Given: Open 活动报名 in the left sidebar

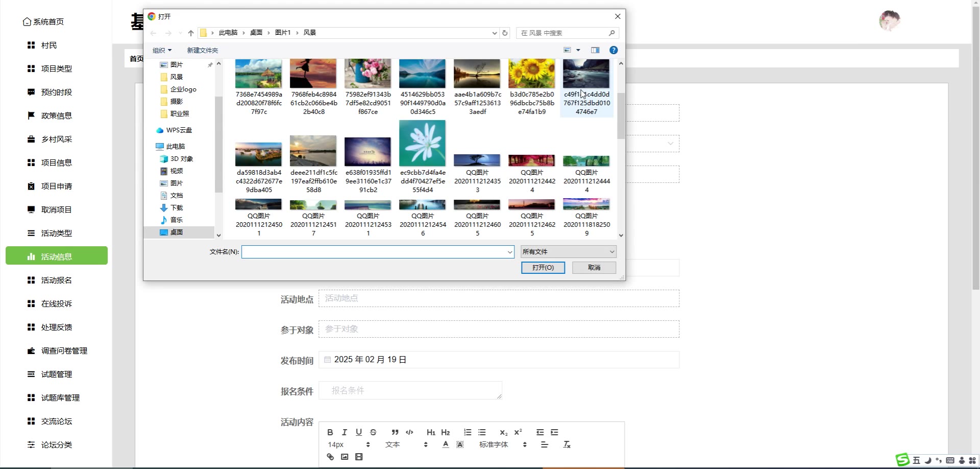Looking at the screenshot, I should point(57,280).
